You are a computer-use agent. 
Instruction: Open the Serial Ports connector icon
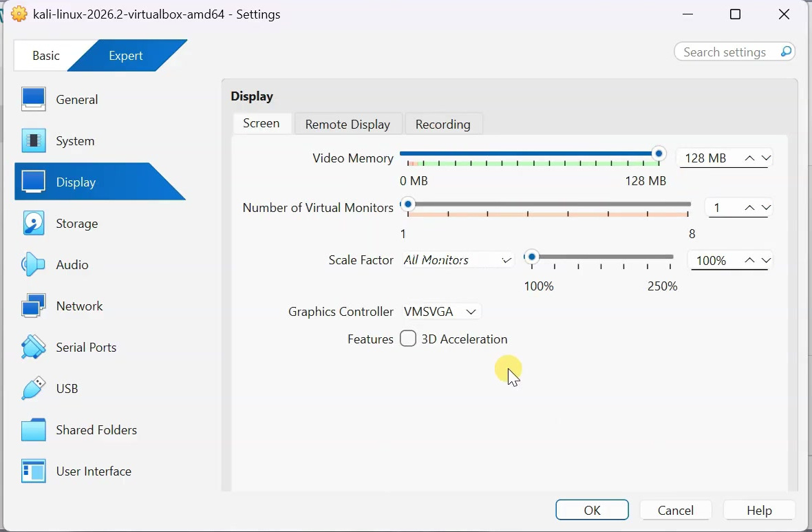33,347
